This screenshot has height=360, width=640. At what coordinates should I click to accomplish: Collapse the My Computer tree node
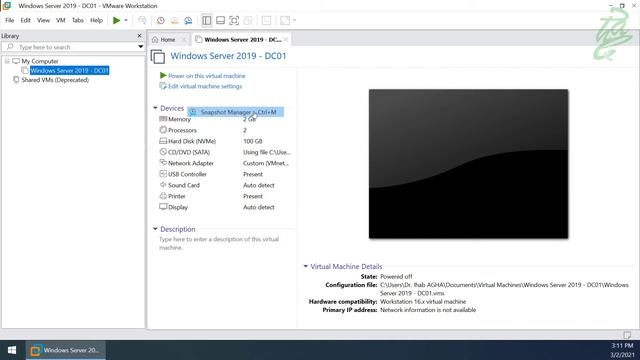click(7, 61)
